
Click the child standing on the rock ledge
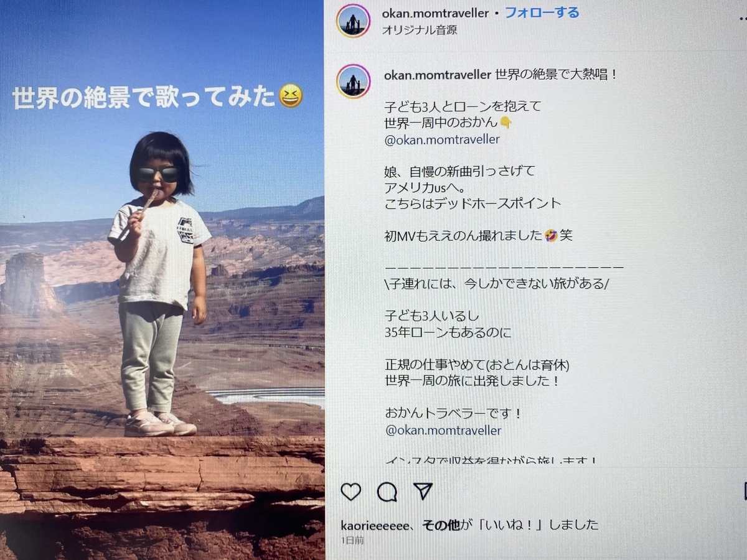pyautogui.click(x=159, y=283)
